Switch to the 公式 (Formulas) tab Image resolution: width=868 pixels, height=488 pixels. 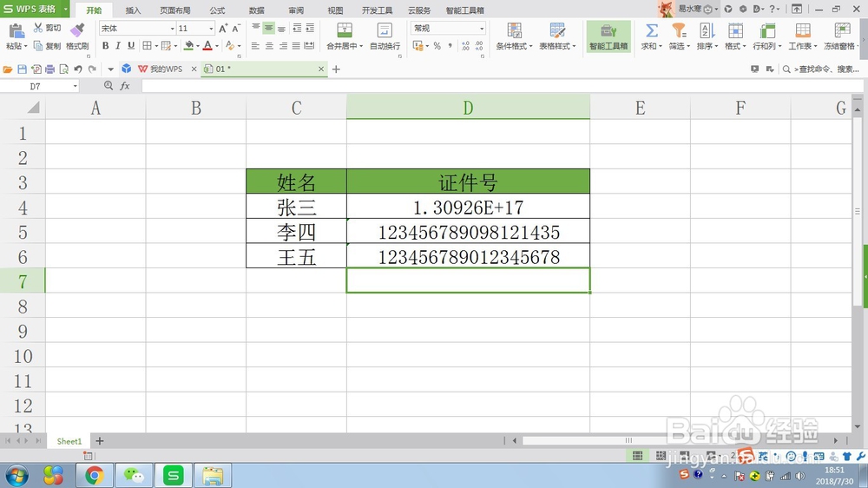[217, 10]
